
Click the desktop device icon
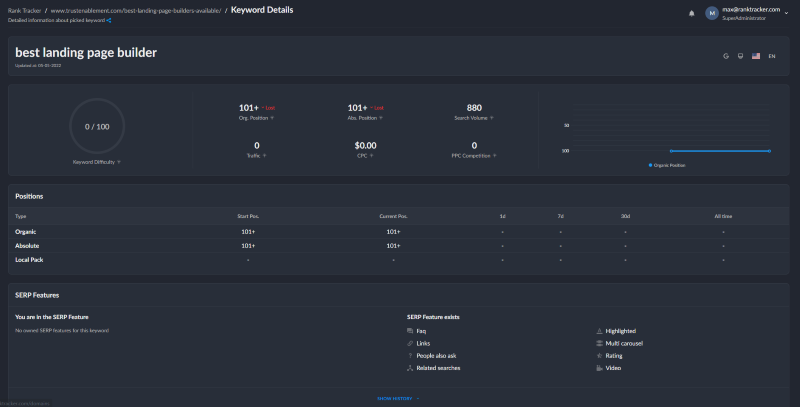pos(740,56)
